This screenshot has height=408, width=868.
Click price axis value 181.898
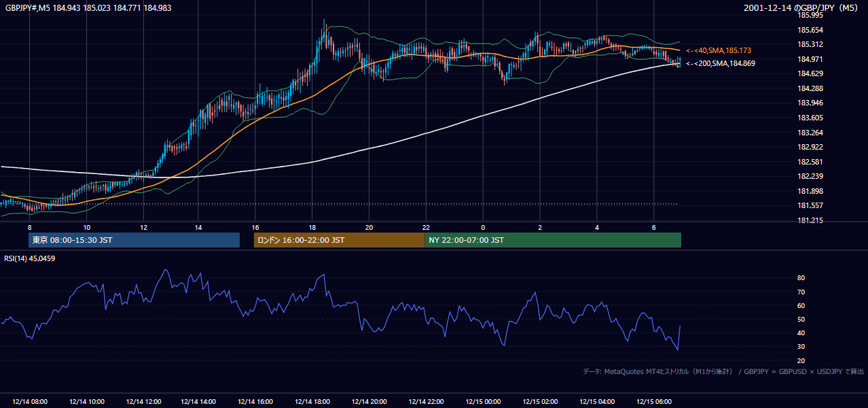click(810, 191)
